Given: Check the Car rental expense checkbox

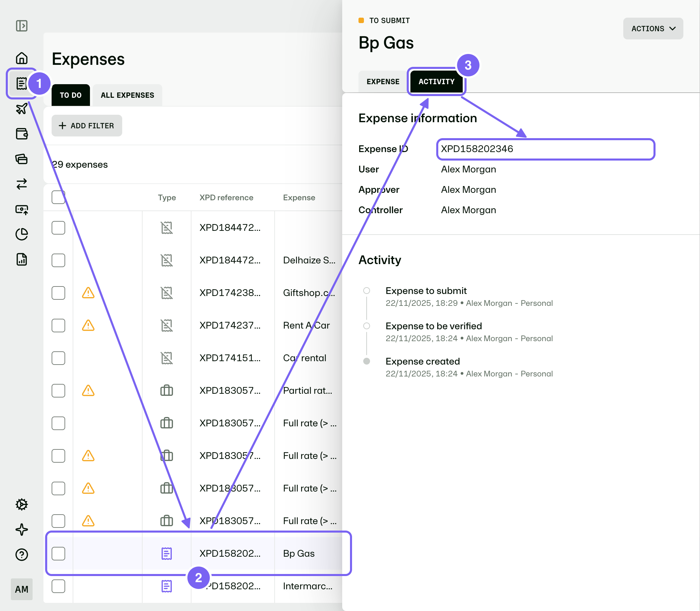Looking at the screenshot, I should [x=58, y=358].
